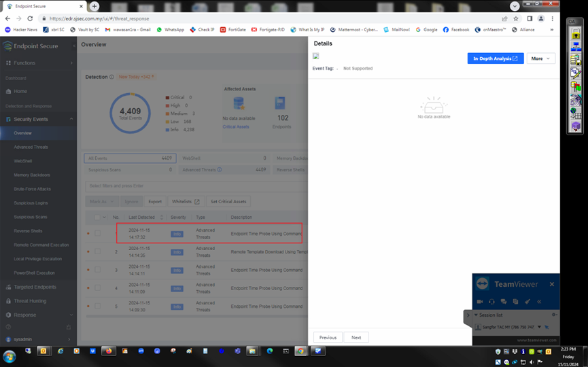Go to the Next event details
This screenshot has height=367, width=588.
coord(356,337)
